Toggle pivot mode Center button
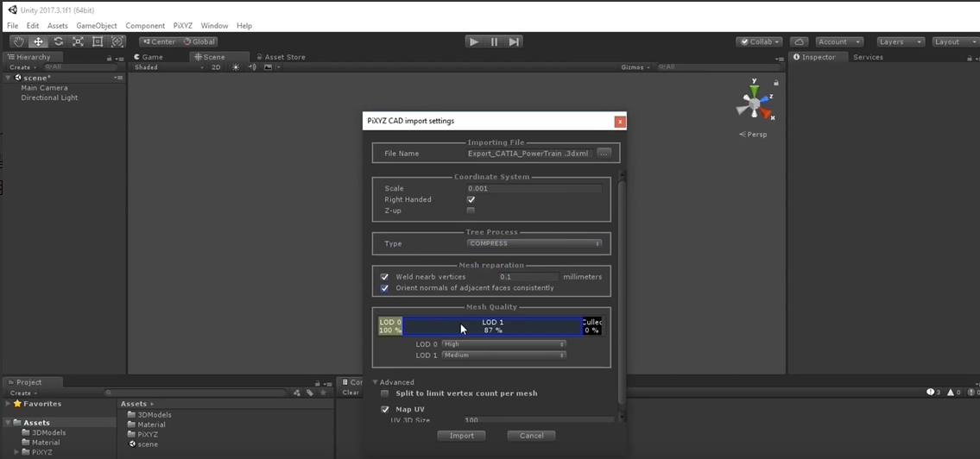 159,41
